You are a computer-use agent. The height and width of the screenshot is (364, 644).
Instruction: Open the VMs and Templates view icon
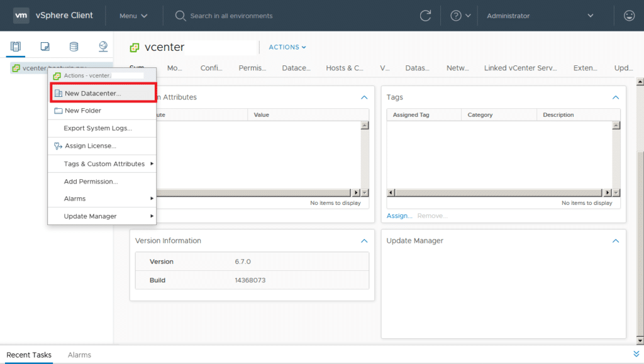(45, 47)
